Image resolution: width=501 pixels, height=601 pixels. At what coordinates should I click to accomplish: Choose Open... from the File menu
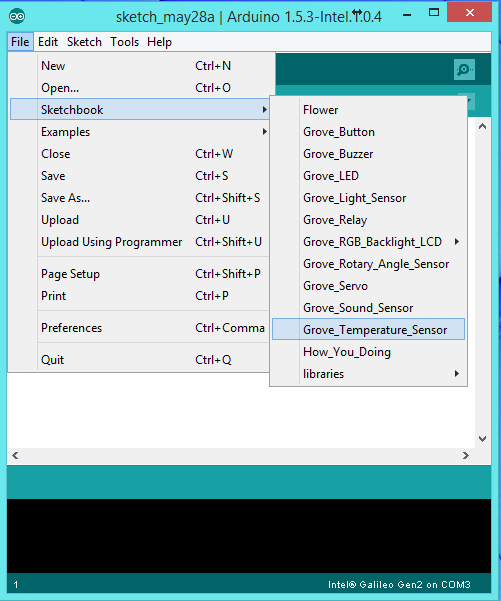point(140,88)
